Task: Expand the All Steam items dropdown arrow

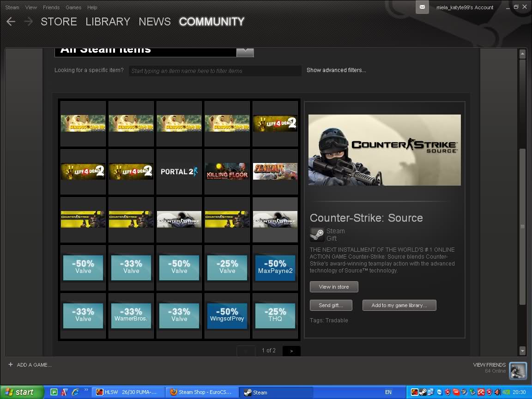Action: coord(245,52)
